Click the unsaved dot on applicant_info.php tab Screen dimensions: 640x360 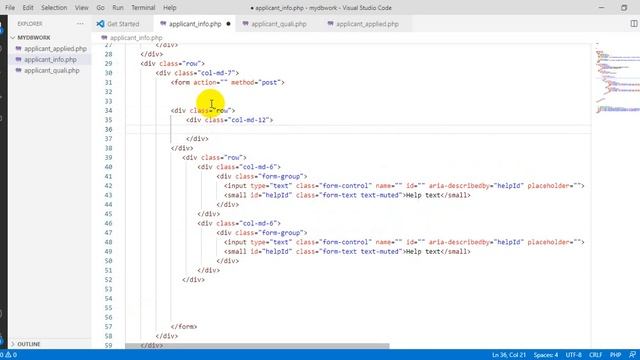[228, 24]
